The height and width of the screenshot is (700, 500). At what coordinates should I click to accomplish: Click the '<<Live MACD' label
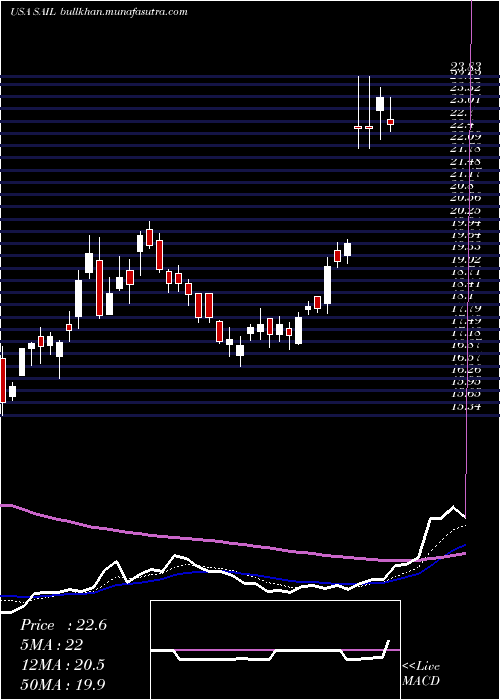pyautogui.click(x=421, y=674)
